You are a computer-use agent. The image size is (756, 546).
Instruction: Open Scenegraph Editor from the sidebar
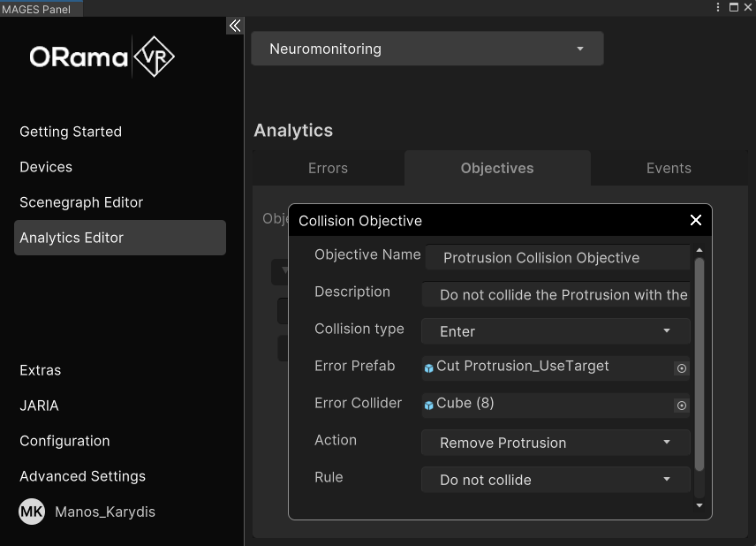coord(81,202)
